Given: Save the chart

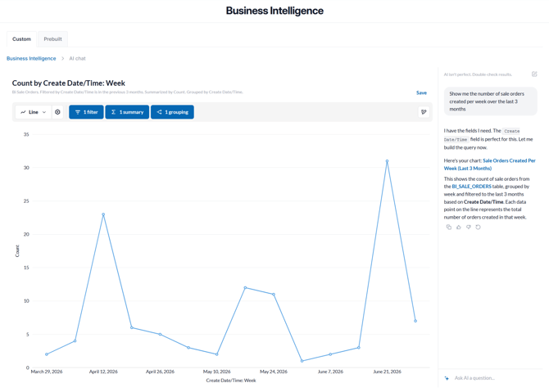Looking at the screenshot, I should tap(421, 92).
